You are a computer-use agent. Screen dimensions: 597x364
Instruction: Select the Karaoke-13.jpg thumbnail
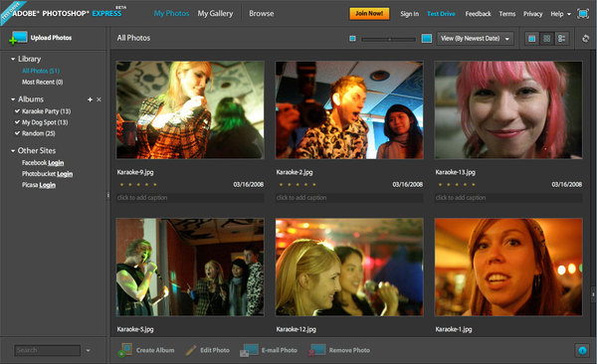508,110
